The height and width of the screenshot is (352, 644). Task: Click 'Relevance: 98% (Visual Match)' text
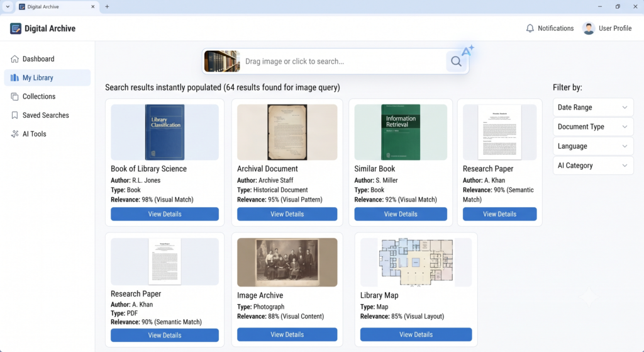[152, 200]
